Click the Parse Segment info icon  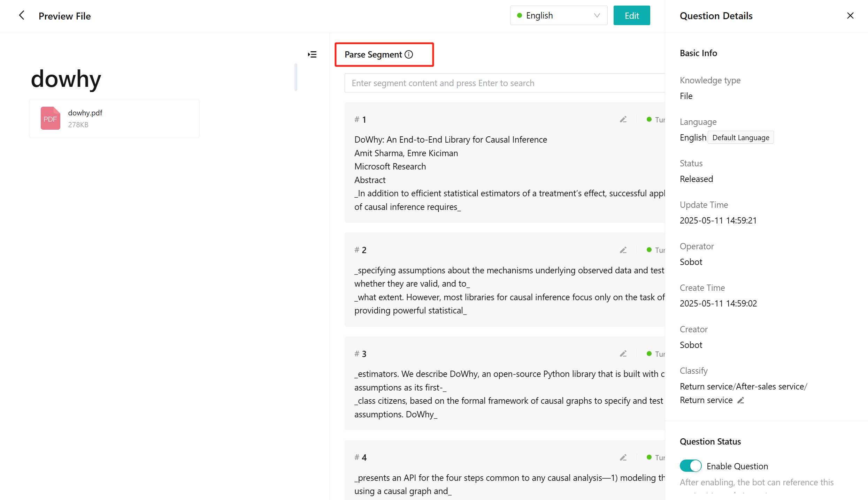(x=409, y=54)
